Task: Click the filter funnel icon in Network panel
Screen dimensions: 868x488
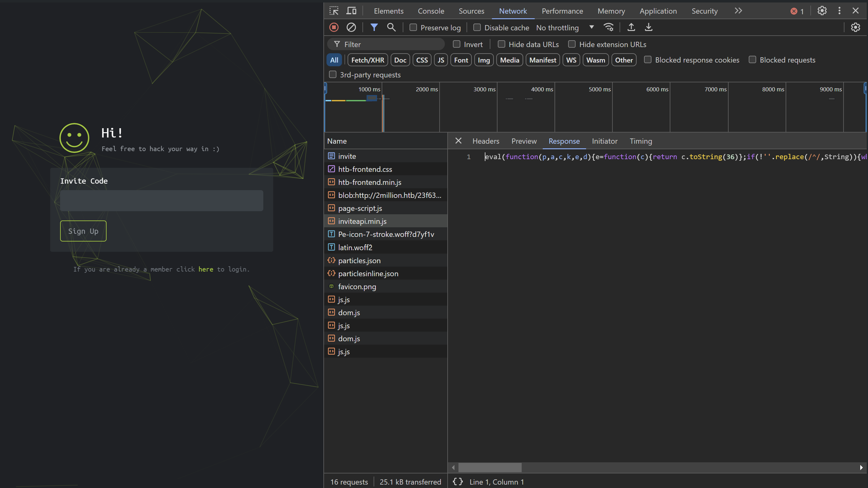Action: tap(374, 27)
